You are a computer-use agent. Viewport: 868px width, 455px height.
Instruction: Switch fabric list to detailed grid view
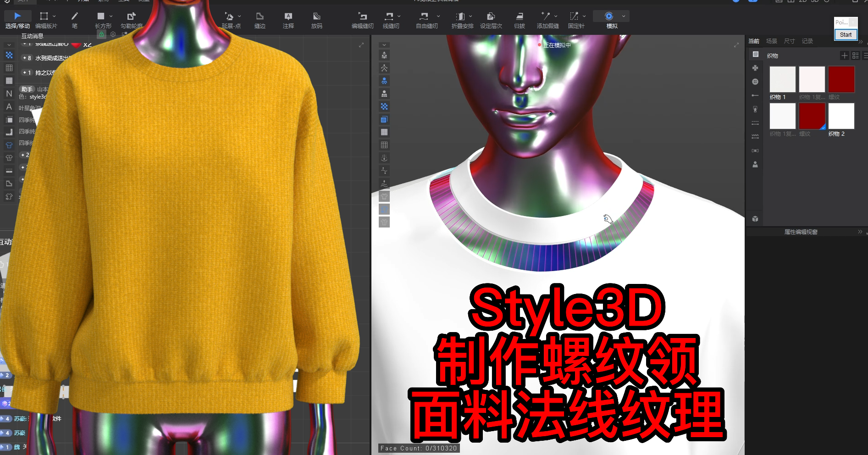pyautogui.click(x=856, y=55)
